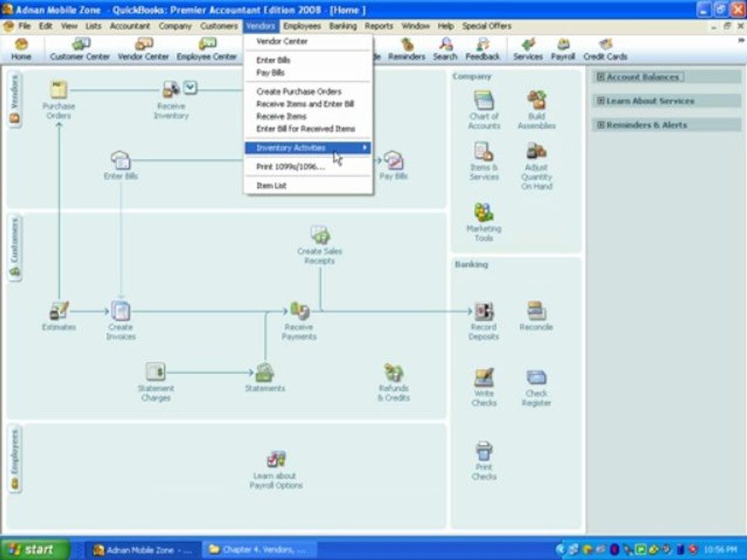747x560 pixels.
Task: Click the Employees side tab
Action: 15,459
